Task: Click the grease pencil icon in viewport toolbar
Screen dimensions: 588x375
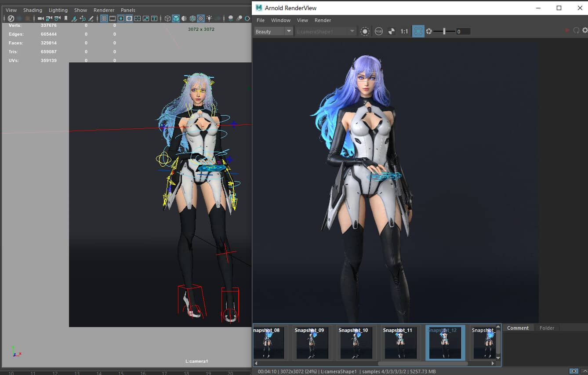Action: click(x=91, y=18)
